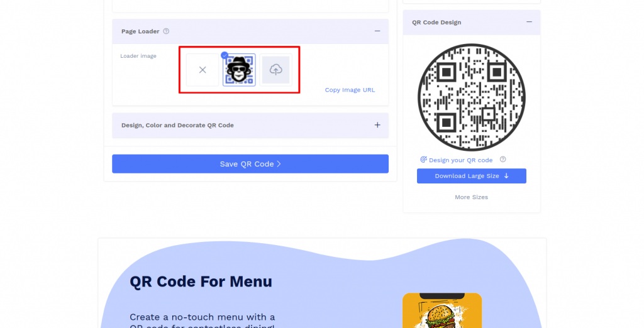
Task: Click the palette icon beside Design your QR code
Action: [423, 160]
